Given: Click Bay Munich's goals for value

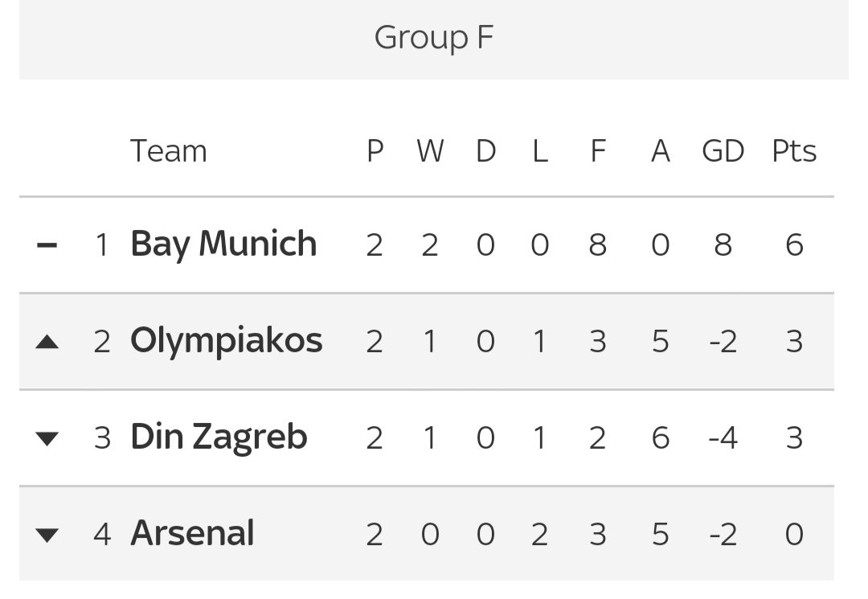Looking at the screenshot, I should click(597, 244).
